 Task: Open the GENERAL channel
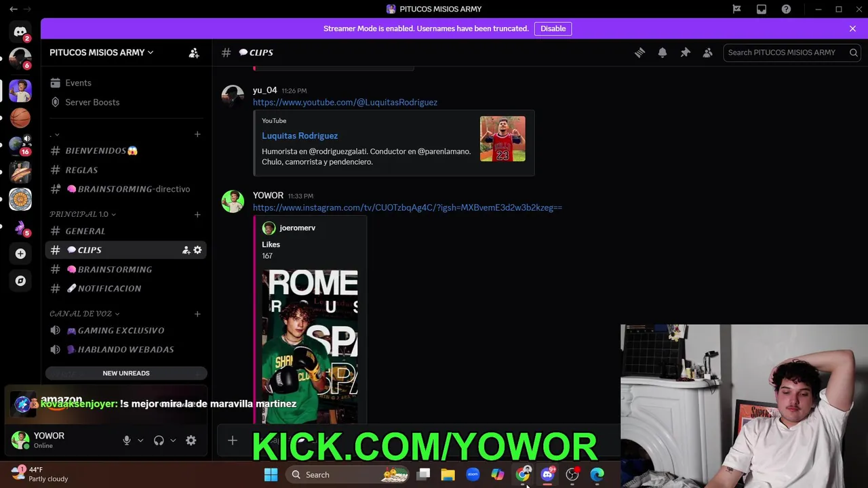click(126, 231)
